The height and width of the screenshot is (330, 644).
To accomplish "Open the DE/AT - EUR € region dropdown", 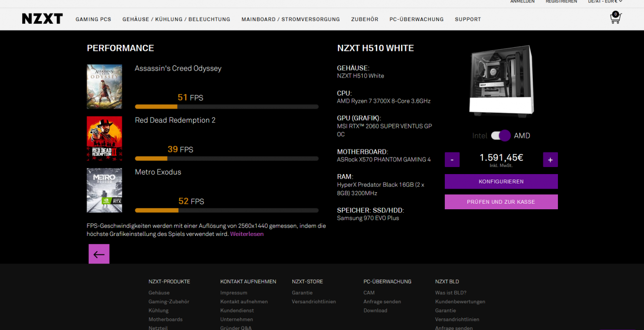I will click(x=605, y=2).
